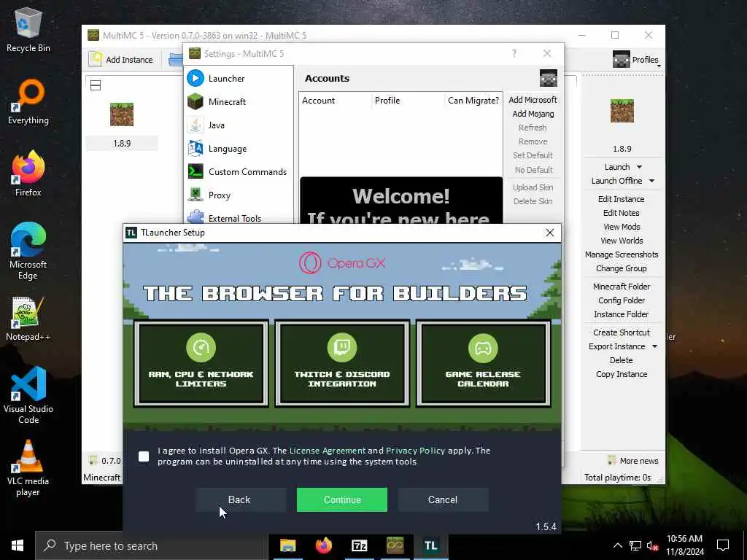Open Language settings page
Viewport: 747px width, 560px height.
[x=239, y=148]
